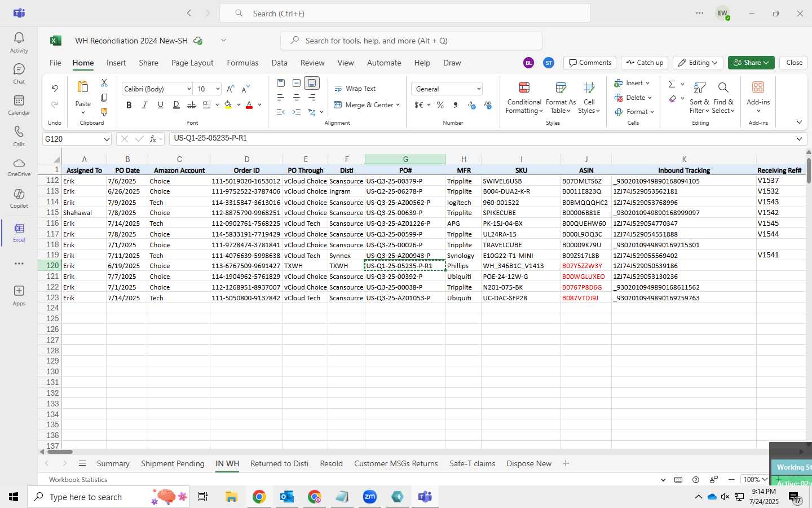Toggle Wrap Text

pos(355,89)
